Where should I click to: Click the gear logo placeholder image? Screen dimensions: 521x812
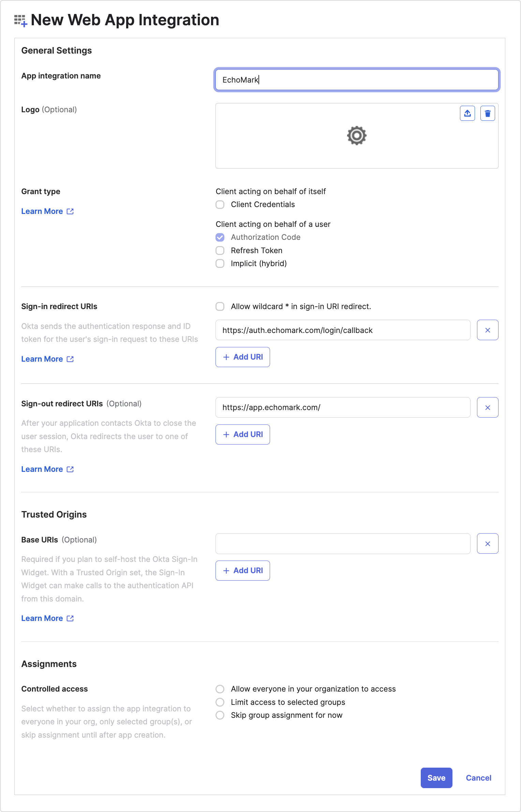(x=357, y=135)
